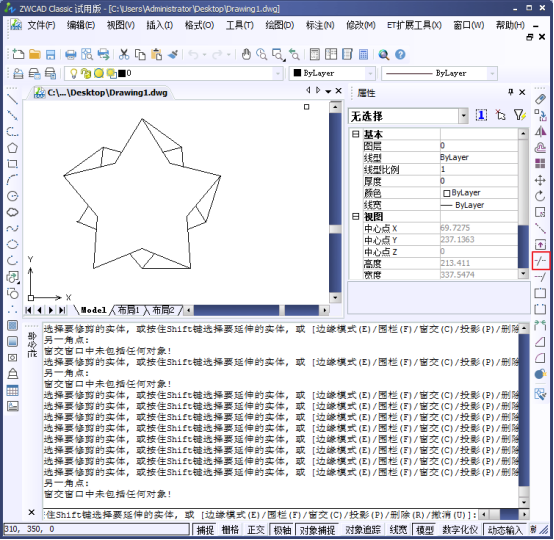This screenshot has width=554, height=540.
Task: Toggle 对象追踪 object tracking
Action: click(363, 530)
